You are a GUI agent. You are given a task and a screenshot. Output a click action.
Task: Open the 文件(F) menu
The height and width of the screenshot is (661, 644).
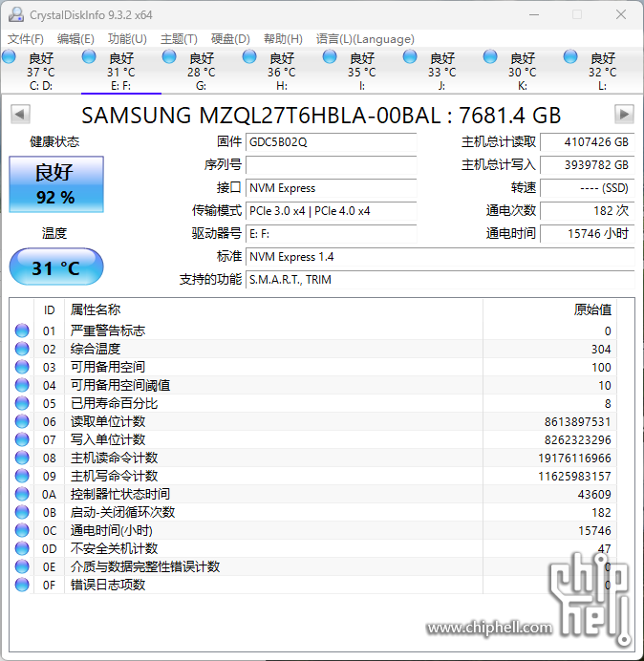tap(25, 39)
